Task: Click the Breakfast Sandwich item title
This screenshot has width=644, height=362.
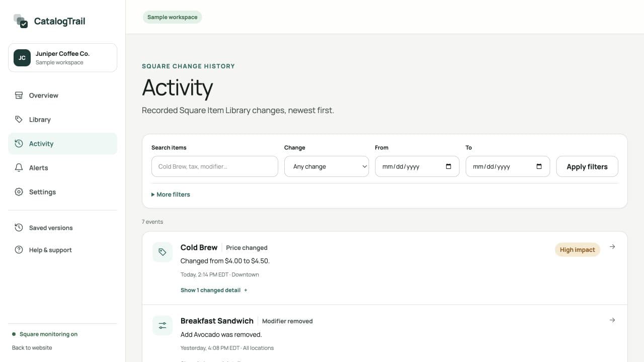Action: pos(217,321)
